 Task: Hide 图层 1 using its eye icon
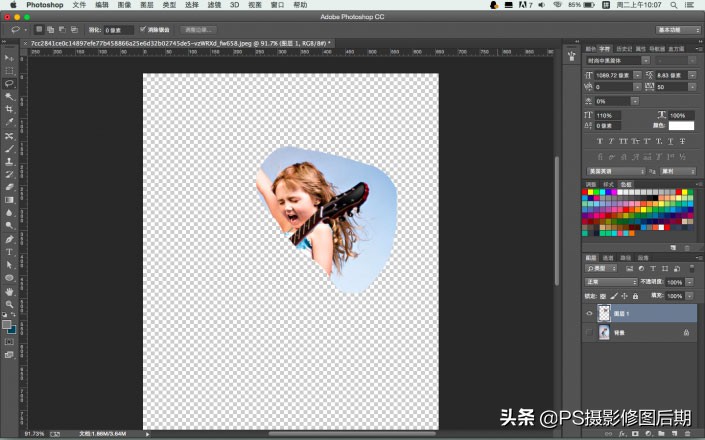[590, 312]
